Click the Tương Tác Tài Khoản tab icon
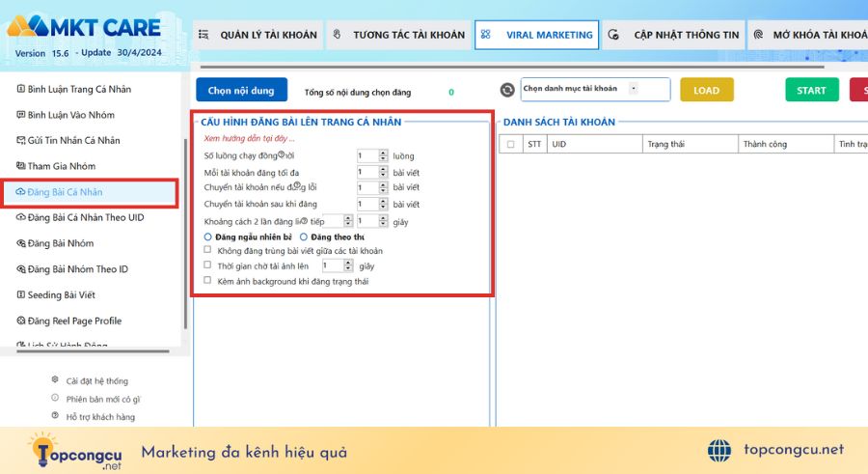868x474 pixels. point(337,35)
